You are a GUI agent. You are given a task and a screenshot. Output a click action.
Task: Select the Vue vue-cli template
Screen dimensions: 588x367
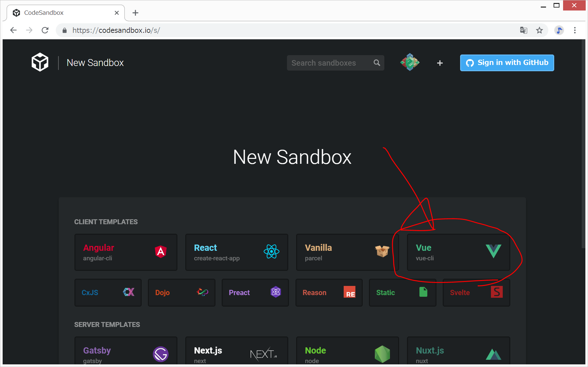458,252
